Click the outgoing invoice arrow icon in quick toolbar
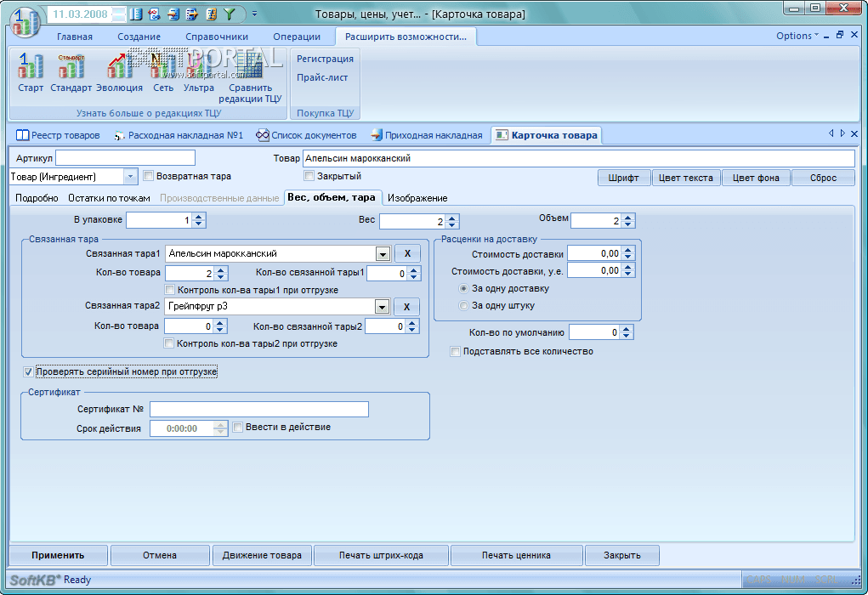Screen dimensions: 868x595 (x=192, y=14)
